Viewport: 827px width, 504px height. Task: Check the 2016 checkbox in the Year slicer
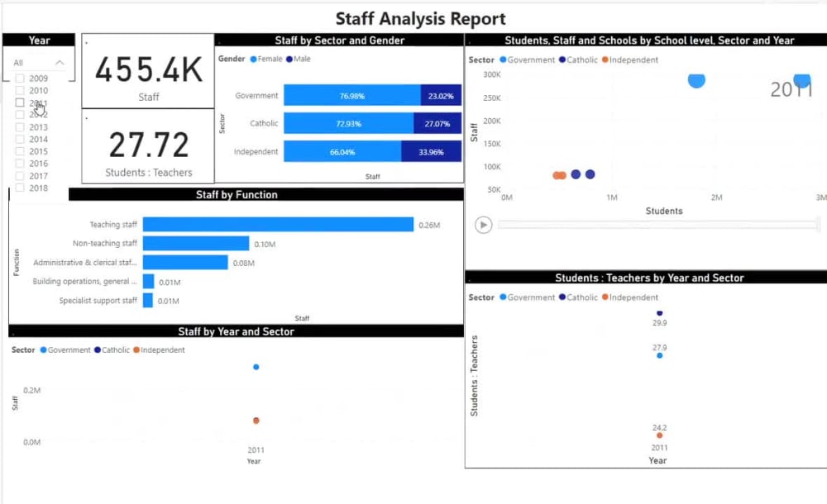tap(22, 164)
